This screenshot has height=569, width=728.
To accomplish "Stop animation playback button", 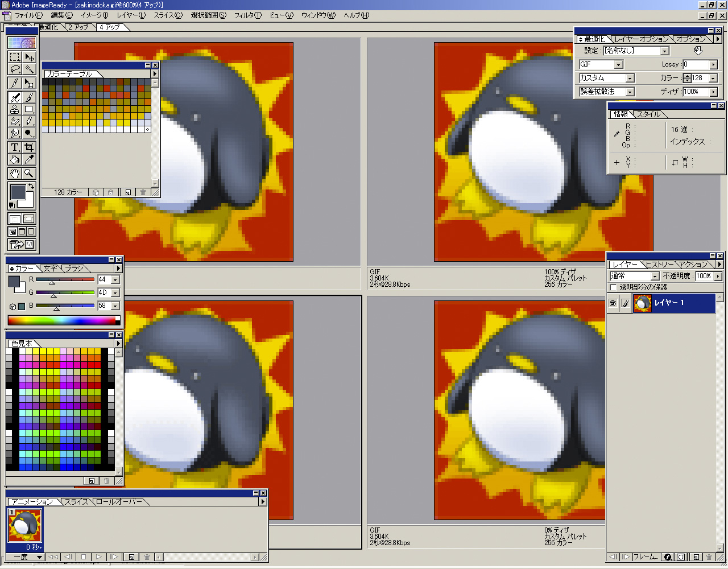I will [84, 557].
